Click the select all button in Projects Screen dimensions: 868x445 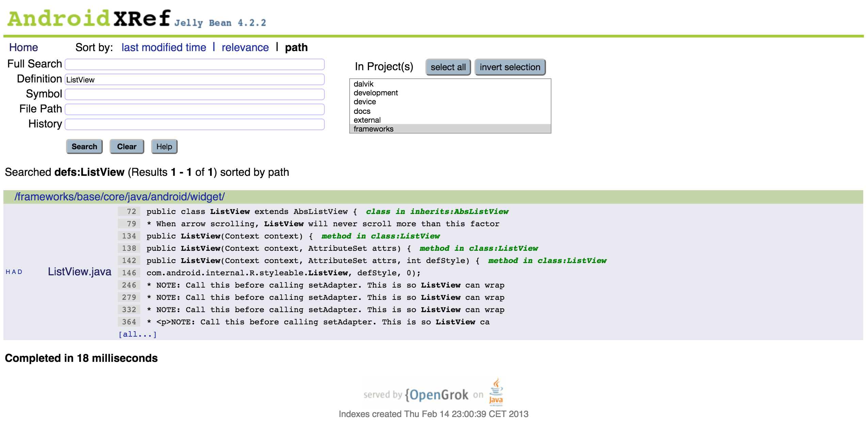[x=448, y=67]
